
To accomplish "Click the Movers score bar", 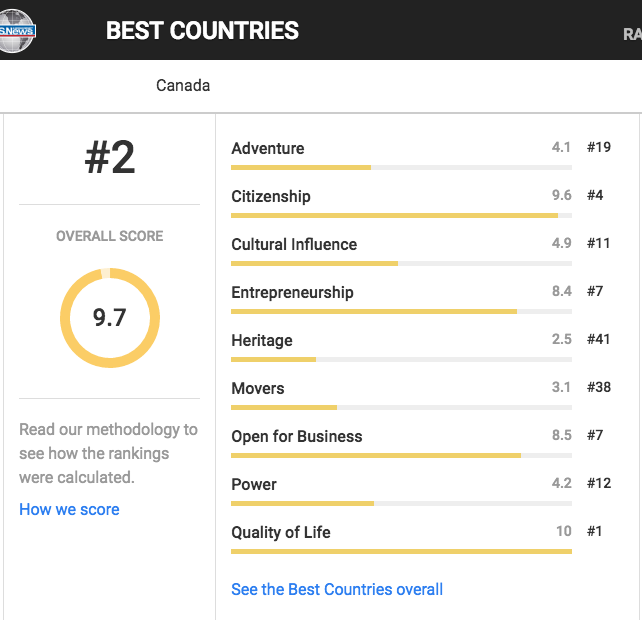I will [400, 407].
